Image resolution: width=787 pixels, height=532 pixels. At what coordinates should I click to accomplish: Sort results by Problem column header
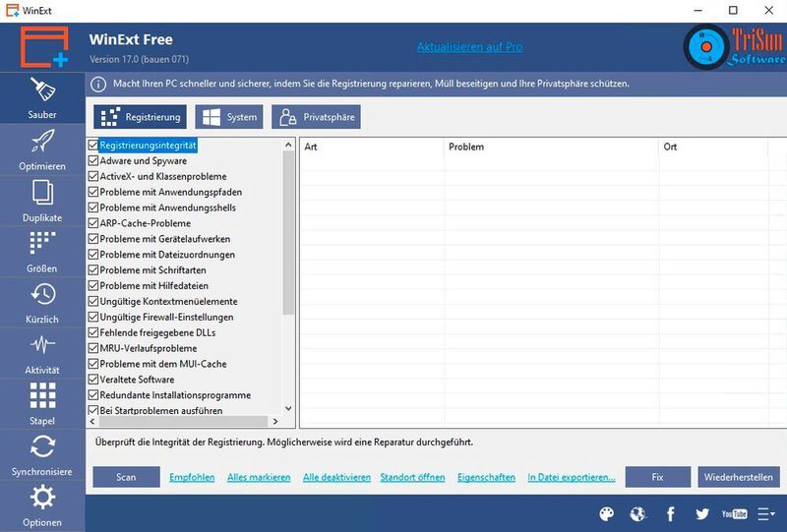pyautogui.click(x=552, y=148)
